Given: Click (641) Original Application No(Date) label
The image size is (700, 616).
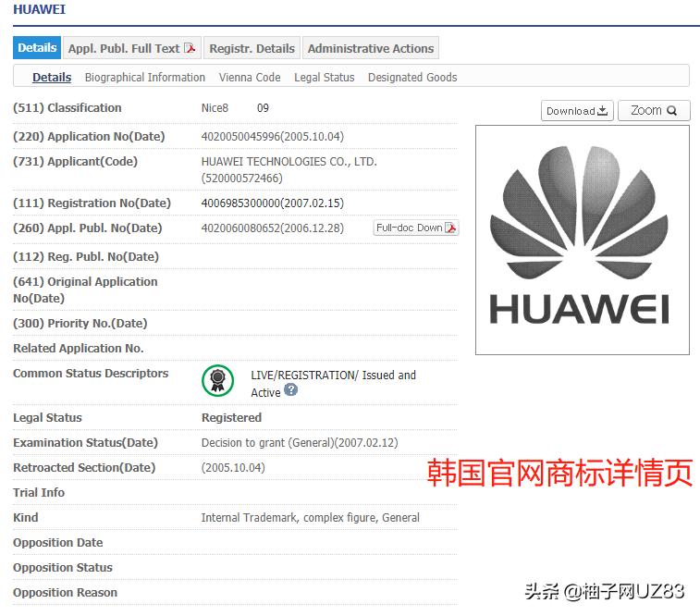Looking at the screenshot, I should tap(85, 290).
